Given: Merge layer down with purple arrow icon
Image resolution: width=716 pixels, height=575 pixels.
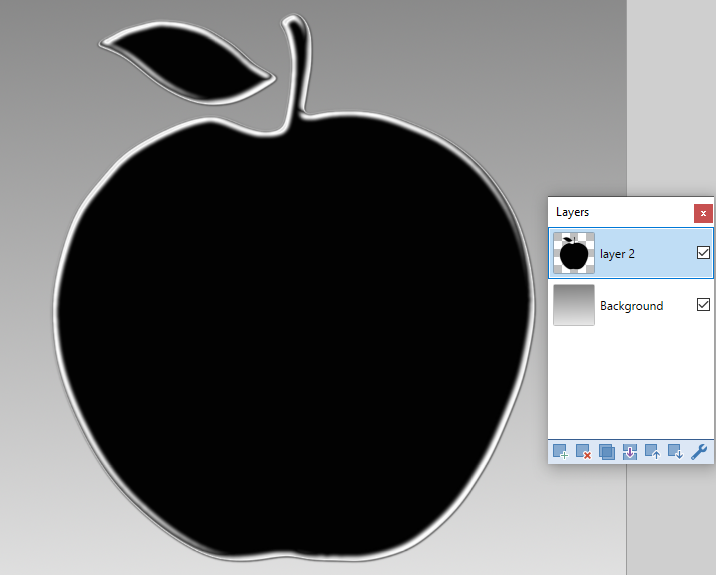Looking at the screenshot, I should 630,452.
